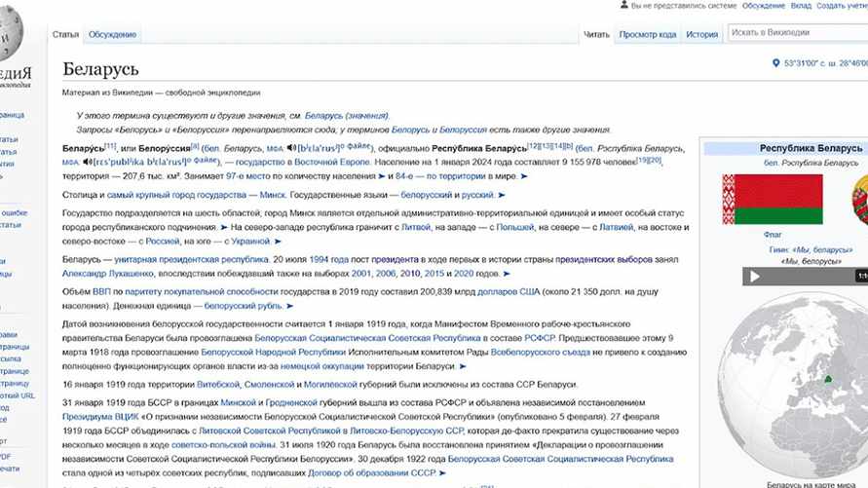Viewport: 868px width, 488px height.
Task: Click arrow icon after «с Украиной»
Action: pyautogui.click(x=278, y=242)
